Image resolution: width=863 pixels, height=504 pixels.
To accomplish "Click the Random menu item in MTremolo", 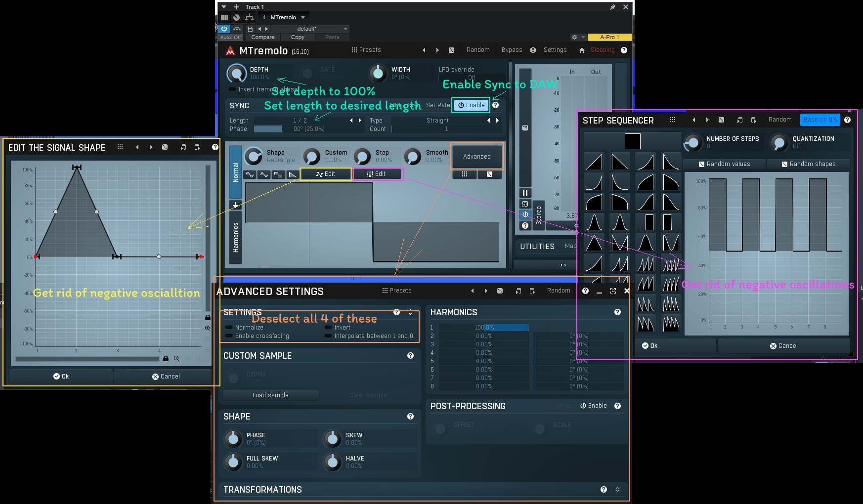I will [478, 50].
